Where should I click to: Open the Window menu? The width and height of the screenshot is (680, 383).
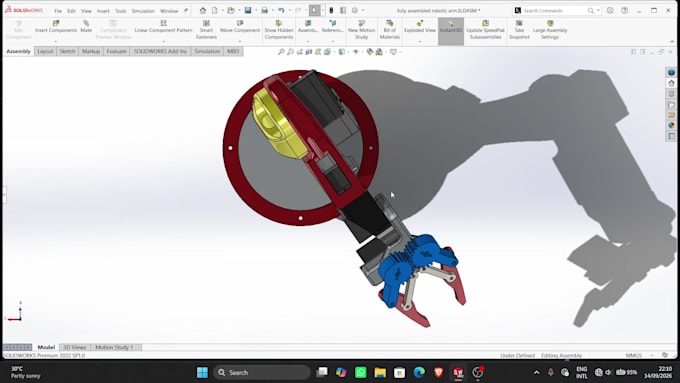[x=169, y=11]
